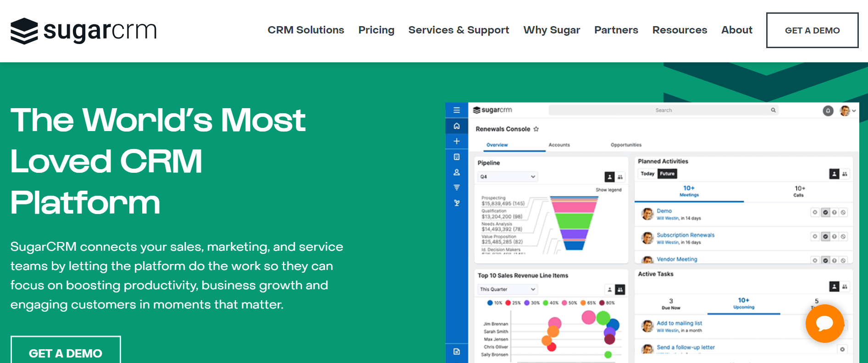Click Demo meeting's decline circle-slash icon
The width and height of the screenshot is (868, 363).
(x=843, y=212)
